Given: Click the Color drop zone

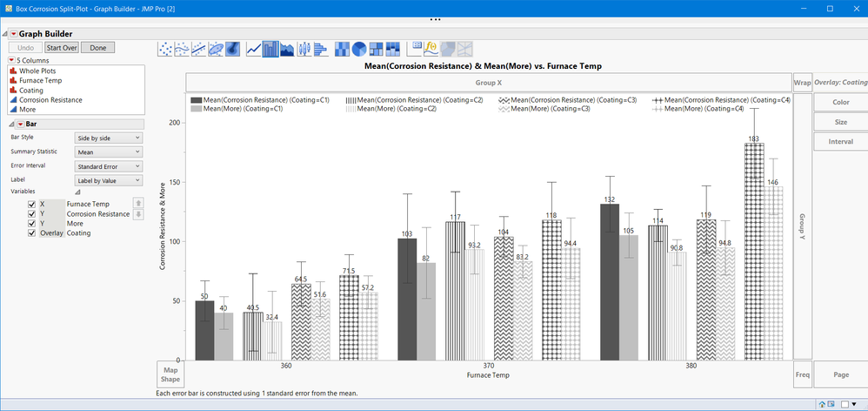Looking at the screenshot, I should point(840,103).
